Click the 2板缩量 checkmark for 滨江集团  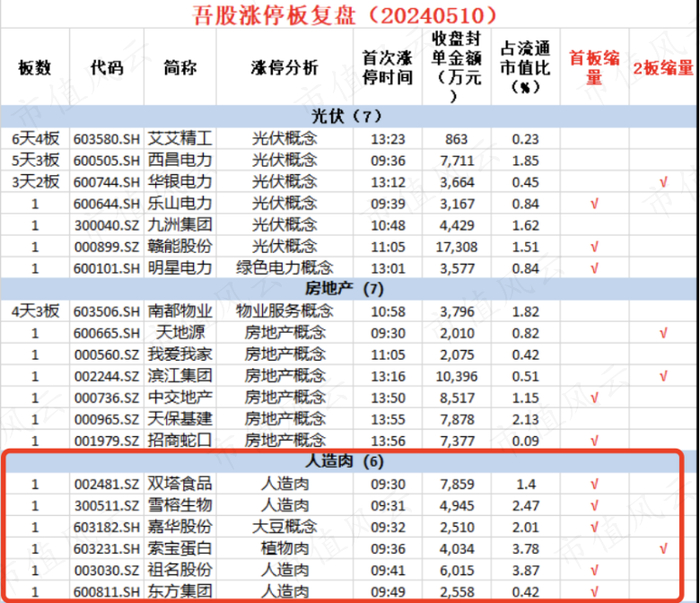663,376
